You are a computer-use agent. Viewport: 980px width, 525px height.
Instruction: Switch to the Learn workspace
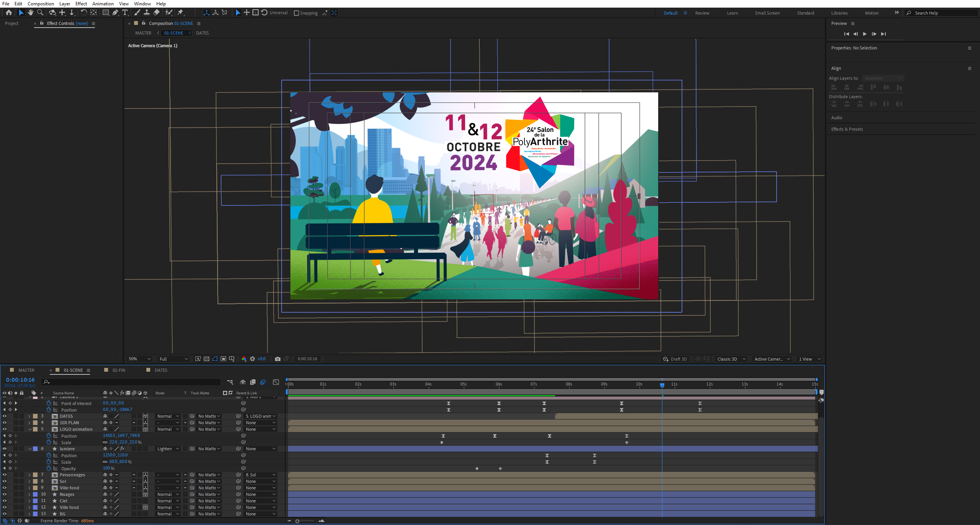(732, 13)
